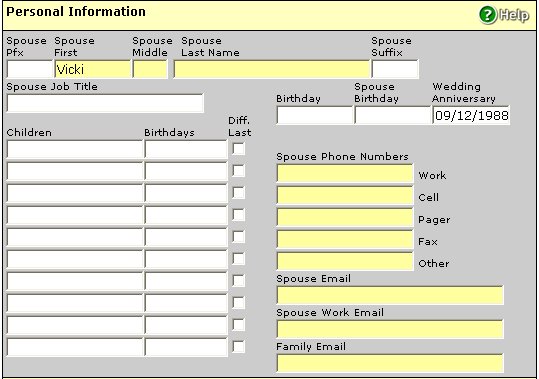Focus the Spouse Birthday field

393,115
